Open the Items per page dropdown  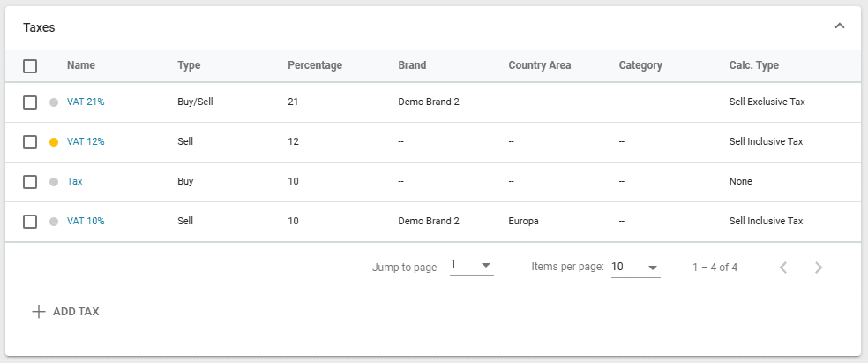635,267
